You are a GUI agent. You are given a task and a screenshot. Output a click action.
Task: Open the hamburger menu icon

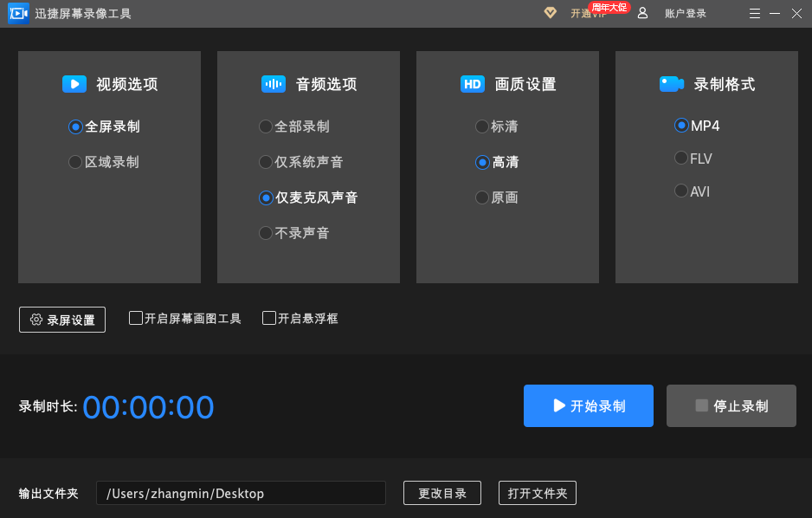754,13
